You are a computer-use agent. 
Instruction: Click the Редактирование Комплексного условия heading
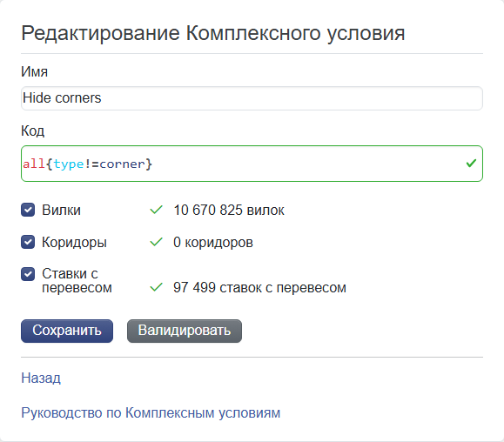coord(213,33)
